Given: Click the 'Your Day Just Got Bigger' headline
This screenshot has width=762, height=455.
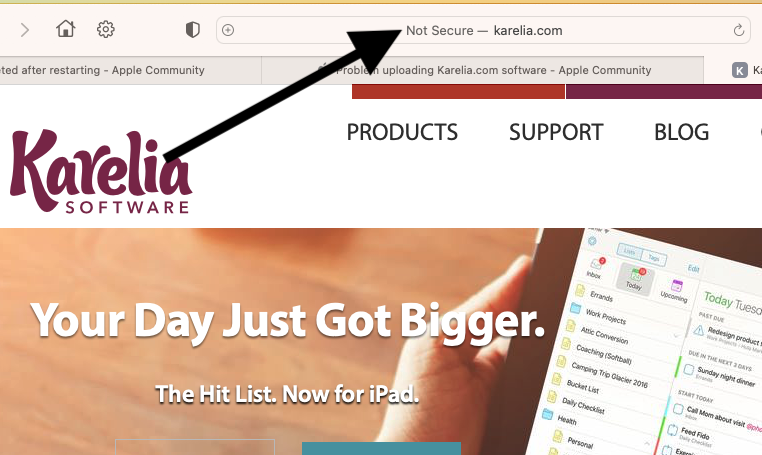Looking at the screenshot, I should [x=288, y=322].
